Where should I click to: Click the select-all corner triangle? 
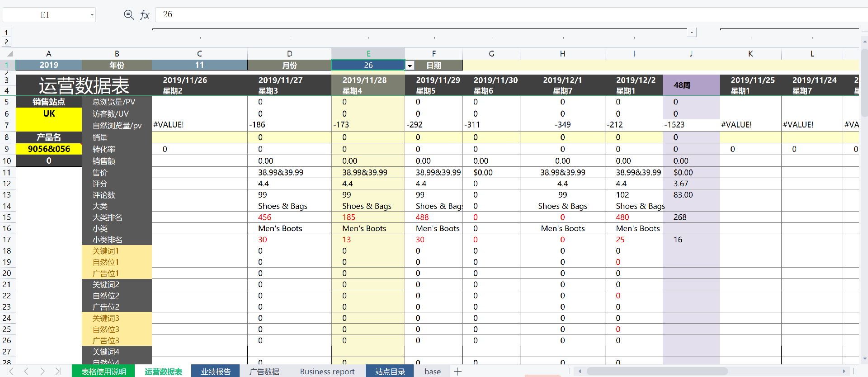[9, 54]
